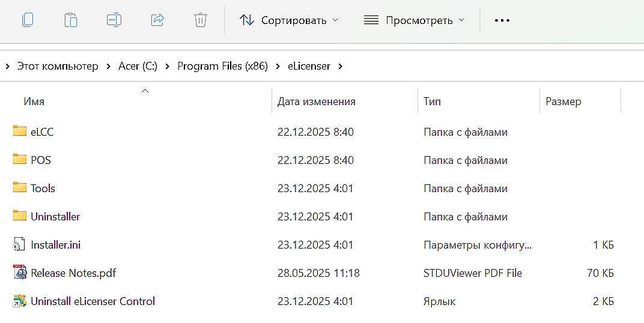The height and width of the screenshot is (323, 644).
Task: Click the POS folder icon
Action: (19, 159)
